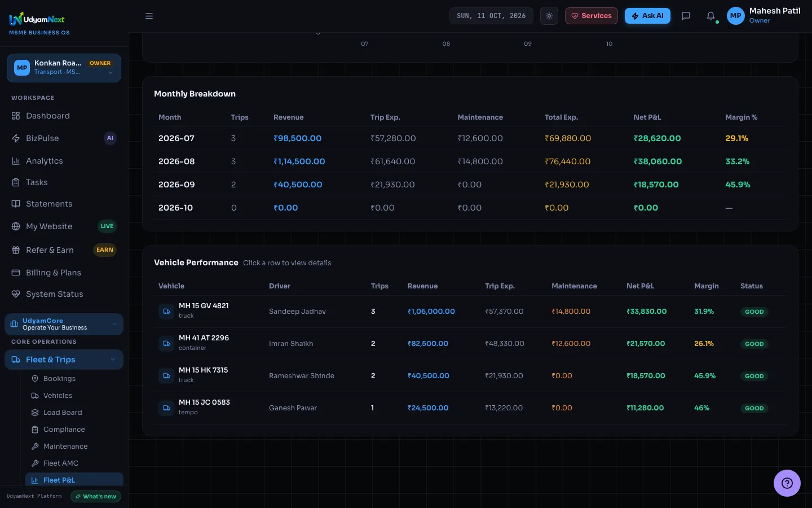Click the UdyamNext logo
Image resolution: width=812 pixels, height=508 pixels.
(x=37, y=19)
